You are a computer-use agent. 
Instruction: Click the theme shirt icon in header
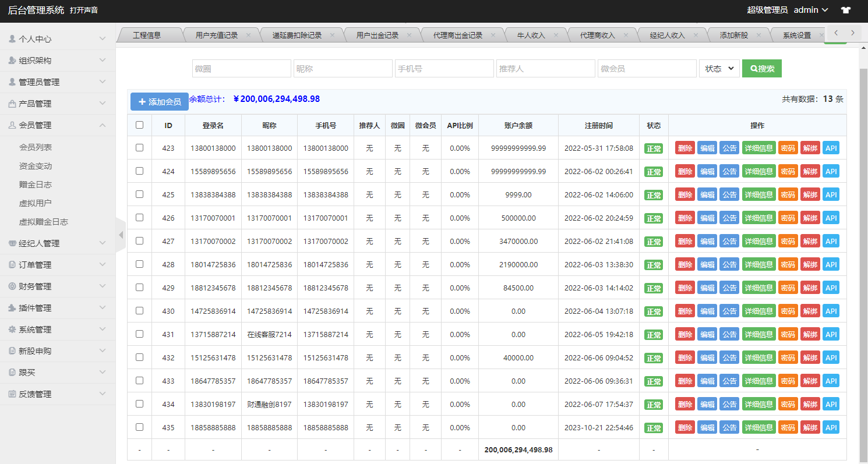pos(846,10)
